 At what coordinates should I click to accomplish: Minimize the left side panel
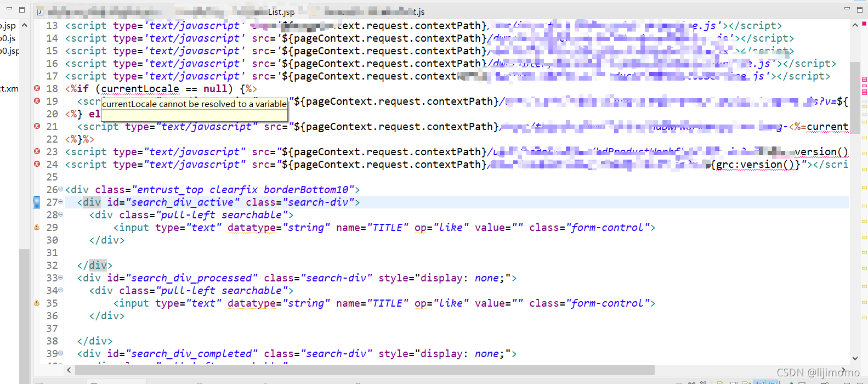click(x=9, y=9)
